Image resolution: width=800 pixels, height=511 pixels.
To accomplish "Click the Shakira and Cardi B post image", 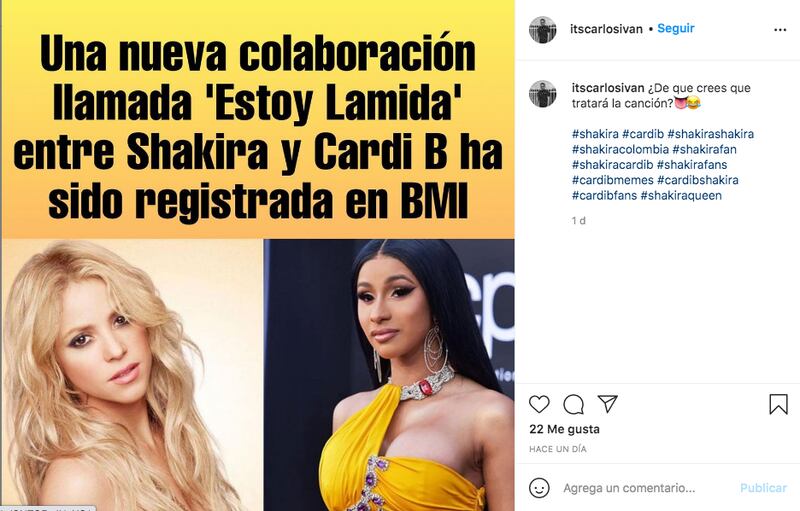I will [258, 256].
